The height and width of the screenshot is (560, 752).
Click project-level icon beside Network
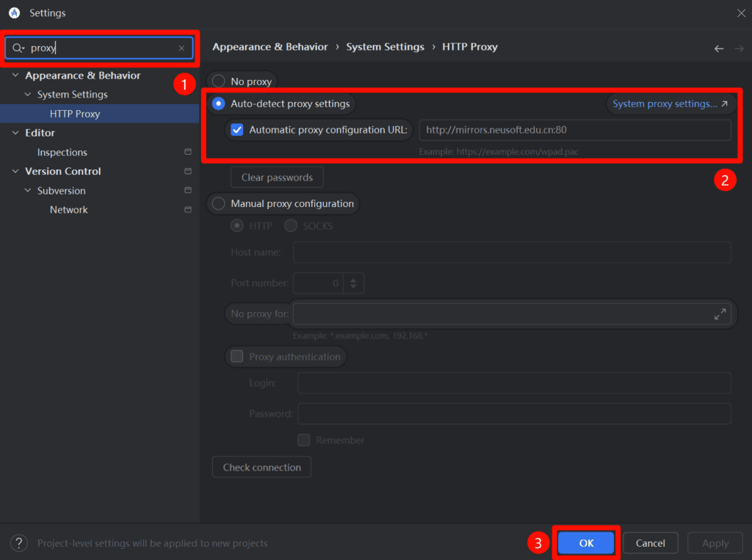[x=188, y=210]
